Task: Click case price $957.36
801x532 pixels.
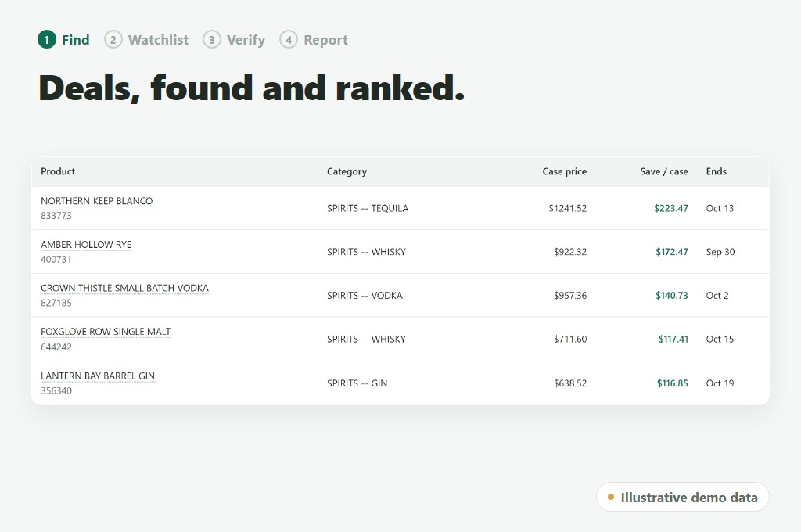Action: [570, 296]
